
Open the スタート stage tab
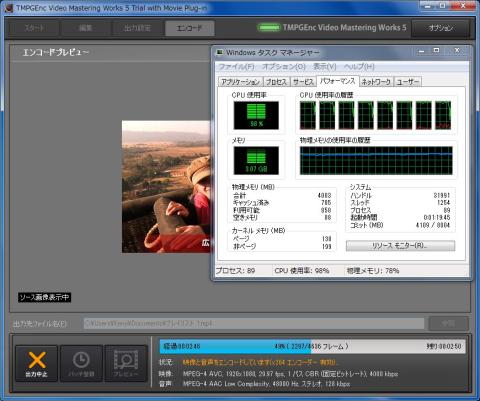click(x=34, y=28)
